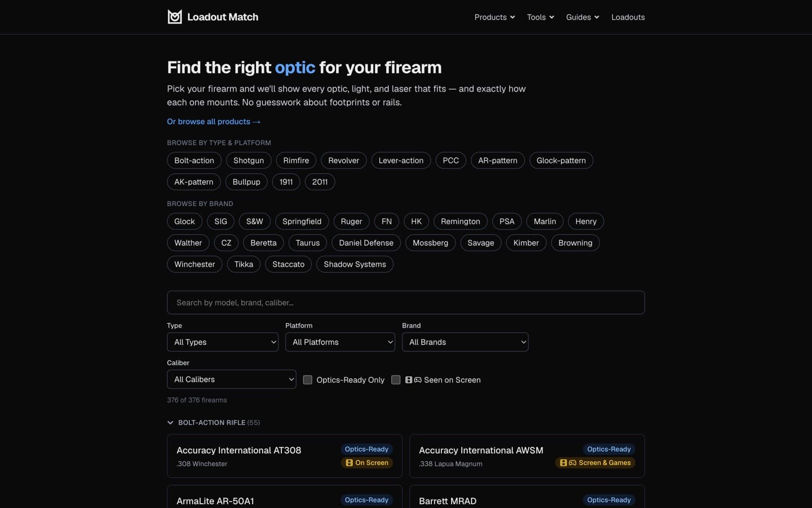Open the ArmaLite AR-50A1 card
This screenshot has width=812, height=508.
285,497
